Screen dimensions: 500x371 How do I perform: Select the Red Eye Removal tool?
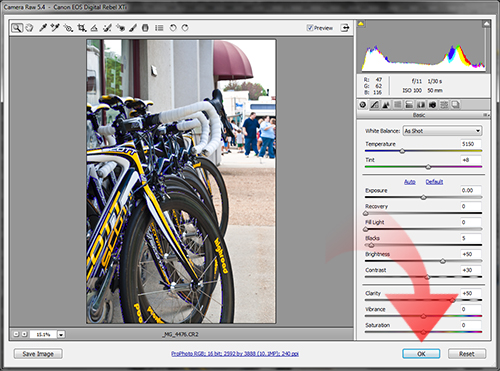(x=120, y=28)
